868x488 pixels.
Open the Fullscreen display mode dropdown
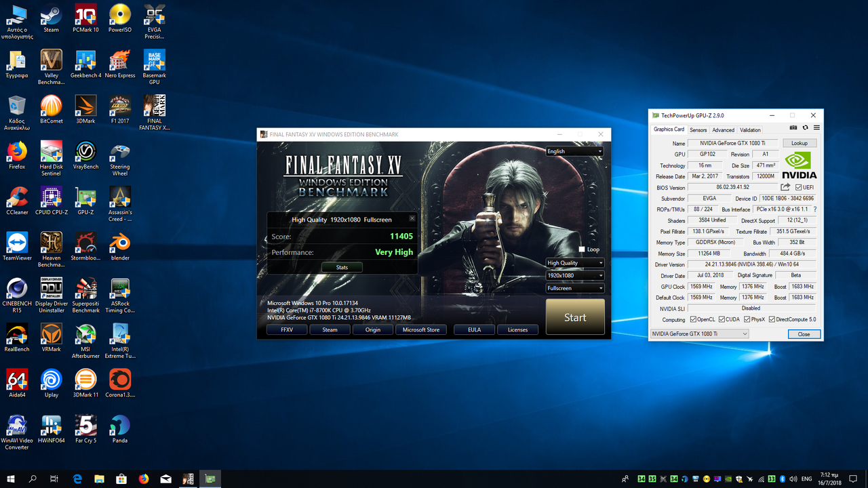point(574,288)
